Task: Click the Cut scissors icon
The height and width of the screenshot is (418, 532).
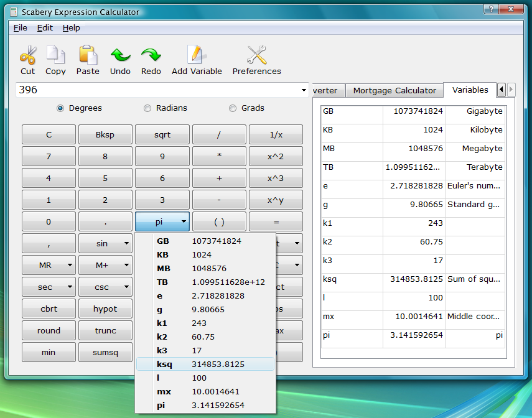Action: (x=27, y=55)
